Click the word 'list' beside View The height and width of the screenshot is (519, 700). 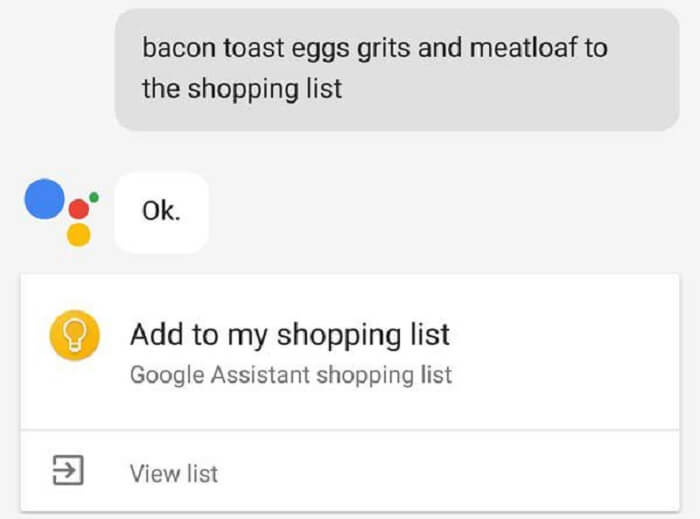click(x=203, y=473)
